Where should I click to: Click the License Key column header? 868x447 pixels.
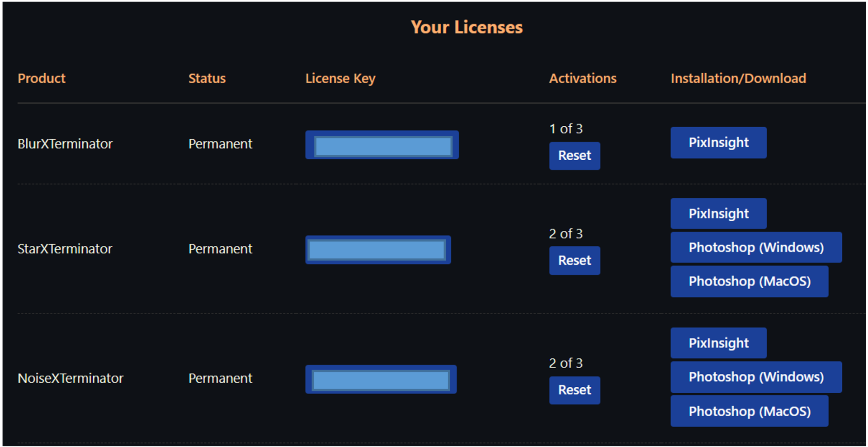[x=340, y=79]
